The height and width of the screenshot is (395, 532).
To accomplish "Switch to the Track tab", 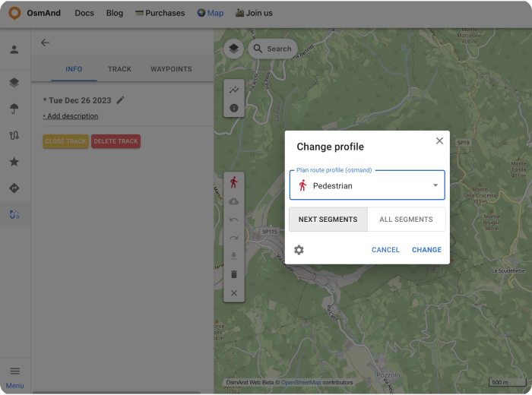I will coord(119,69).
